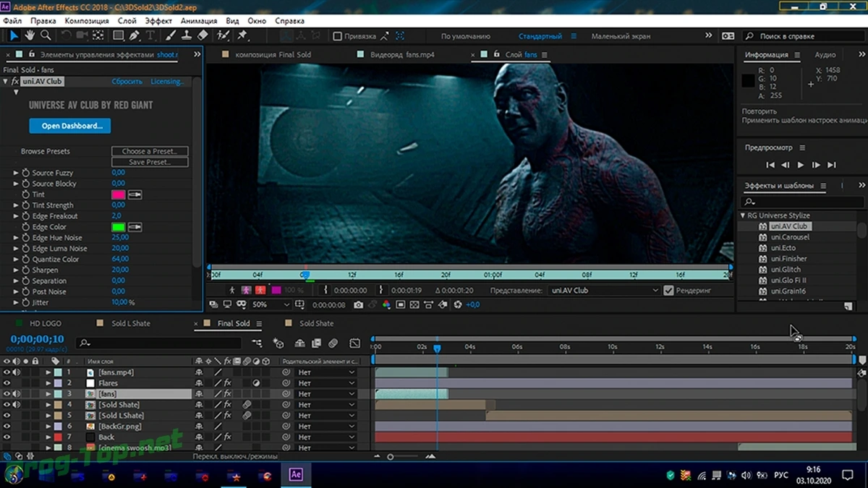Click the pink Tint color swatch
868x488 pixels.
point(118,194)
